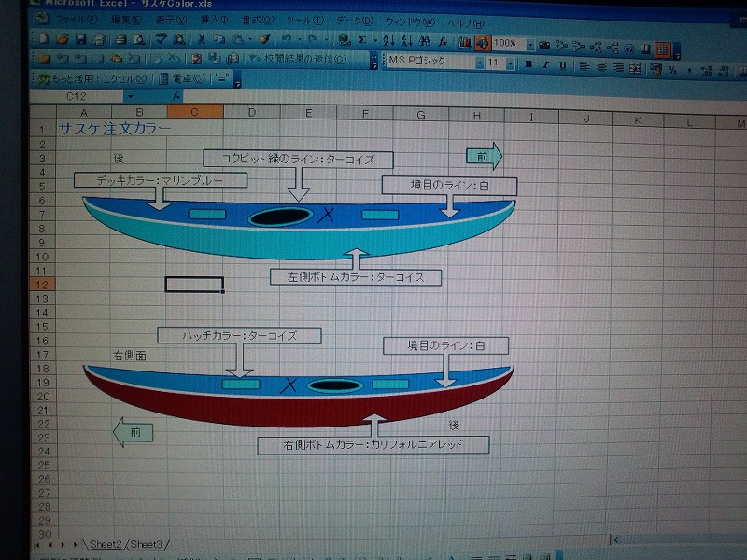The width and height of the screenshot is (747, 560).
Task: Click the 電卓 calculator button
Action: click(x=183, y=78)
